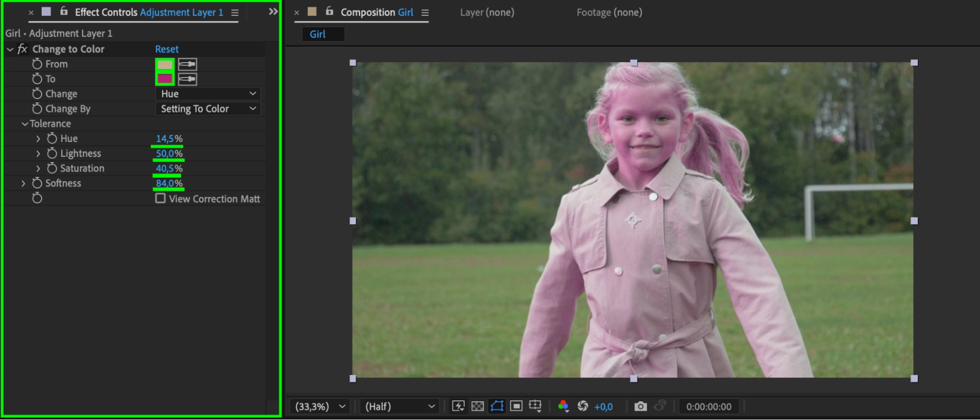Click the Region of Interest icon
Viewport: 980px width, 420px height.
pos(516,406)
